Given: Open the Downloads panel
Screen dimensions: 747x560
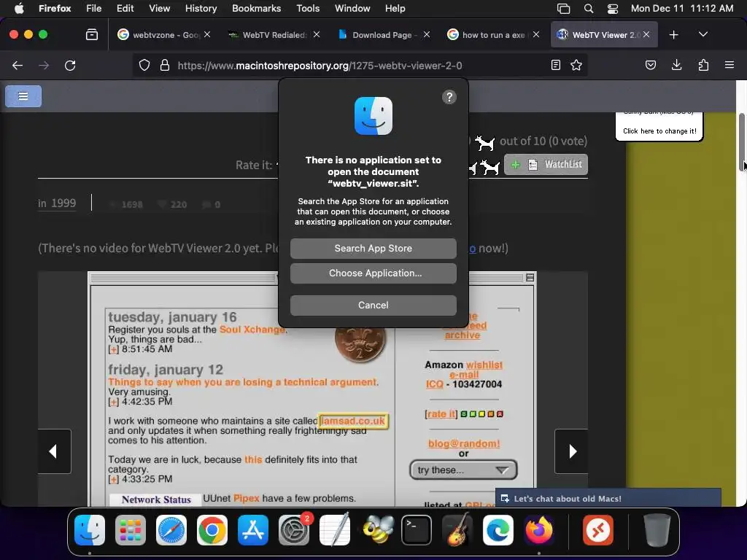Looking at the screenshot, I should pyautogui.click(x=676, y=65).
